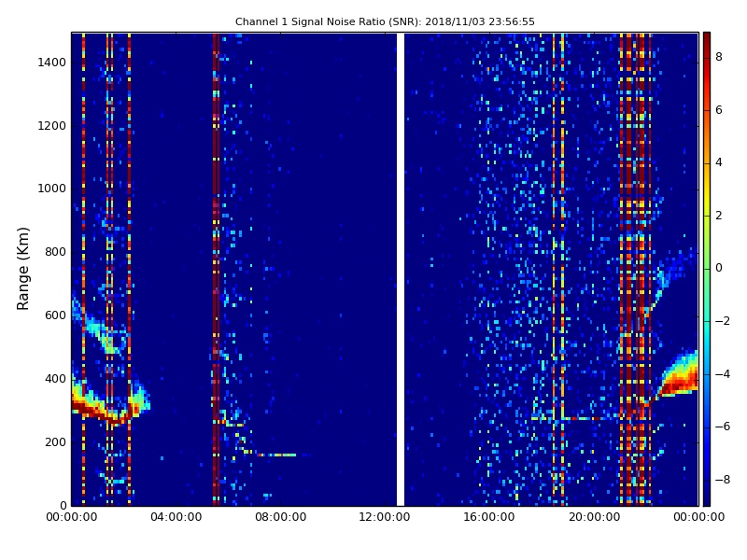Click the 600 tick label on range axis
This screenshot has height=560, width=747.
click(x=56, y=315)
